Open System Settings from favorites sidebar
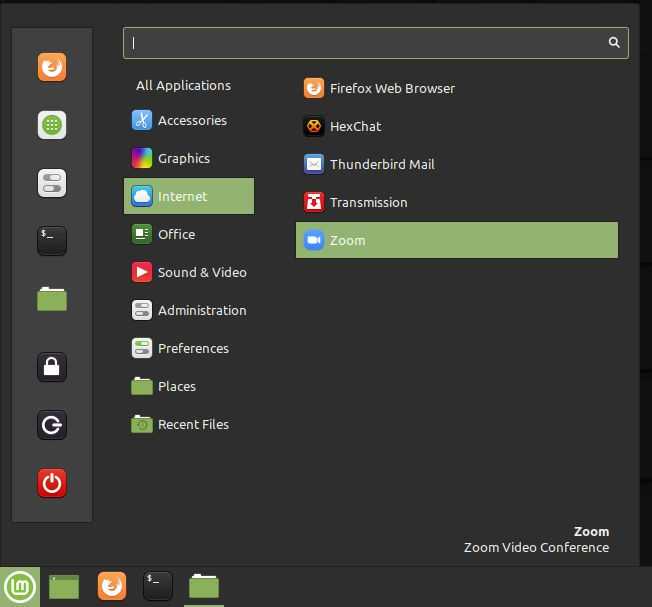This screenshot has height=607, width=652. [x=52, y=183]
